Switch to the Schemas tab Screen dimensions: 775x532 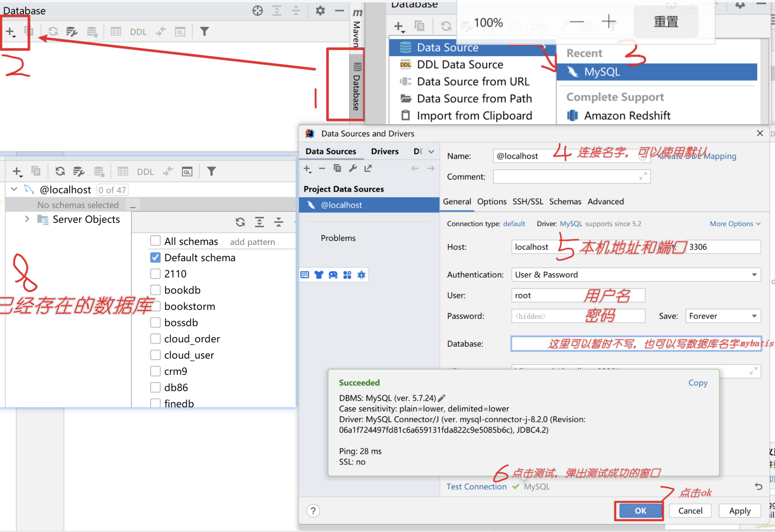[565, 202]
